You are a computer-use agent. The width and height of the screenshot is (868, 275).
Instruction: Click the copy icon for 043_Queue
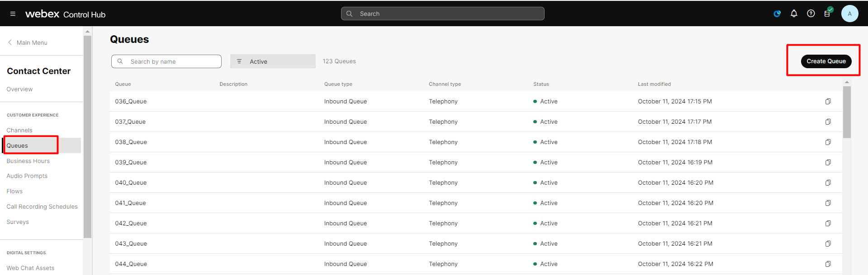tap(828, 244)
